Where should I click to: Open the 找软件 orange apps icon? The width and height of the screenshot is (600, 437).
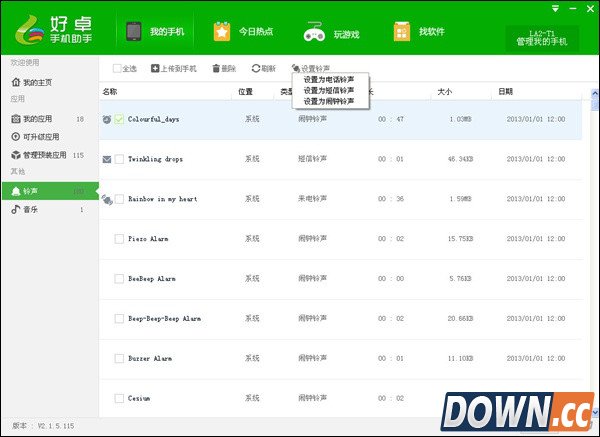click(x=402, y=31)
